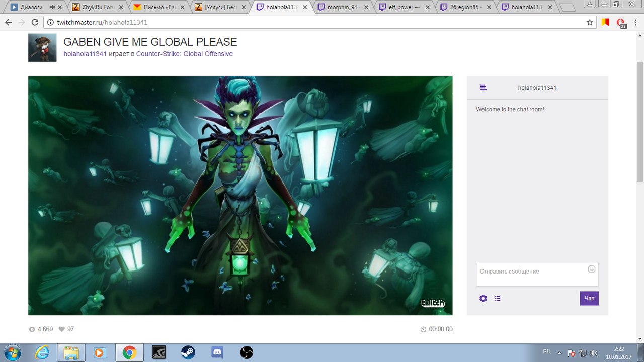Open the volume control in system tray
This screenshot has width=644, height=362.
click(x=594, y=353)
